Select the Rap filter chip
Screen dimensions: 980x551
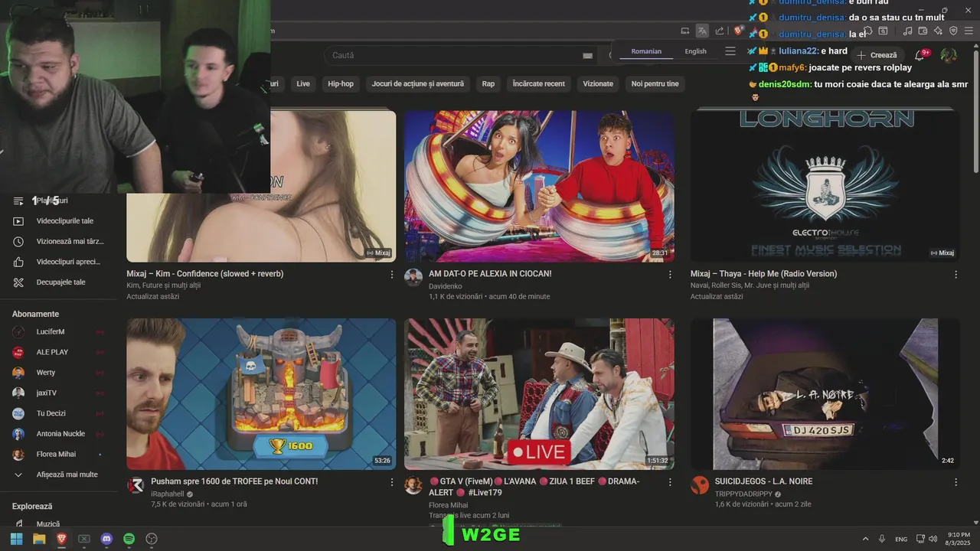click(x=488, y=83)
